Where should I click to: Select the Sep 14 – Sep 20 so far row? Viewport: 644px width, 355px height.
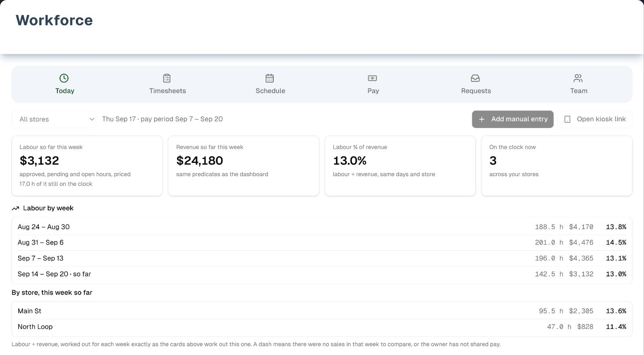tap(322, 274)
